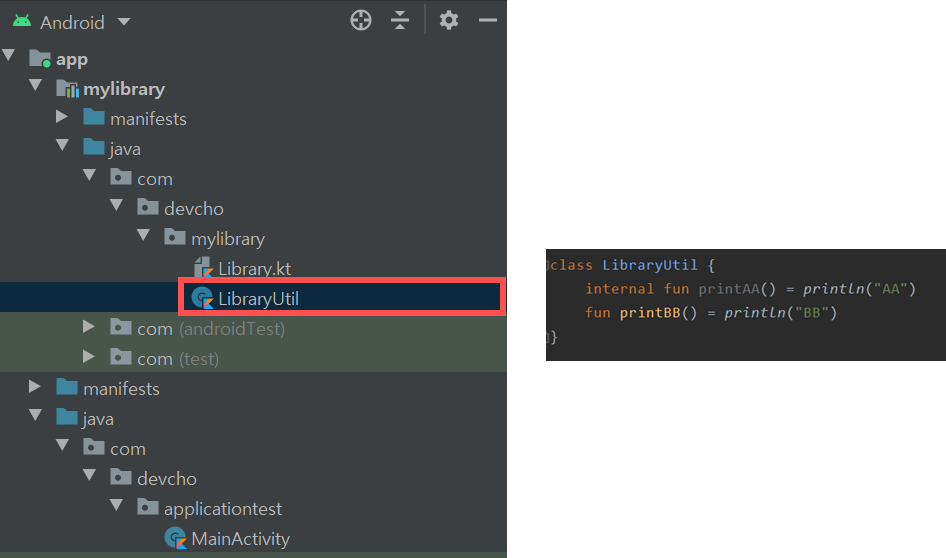946x558 pixels.
Task: Select the Library.kt file
Action: [255, 268]
